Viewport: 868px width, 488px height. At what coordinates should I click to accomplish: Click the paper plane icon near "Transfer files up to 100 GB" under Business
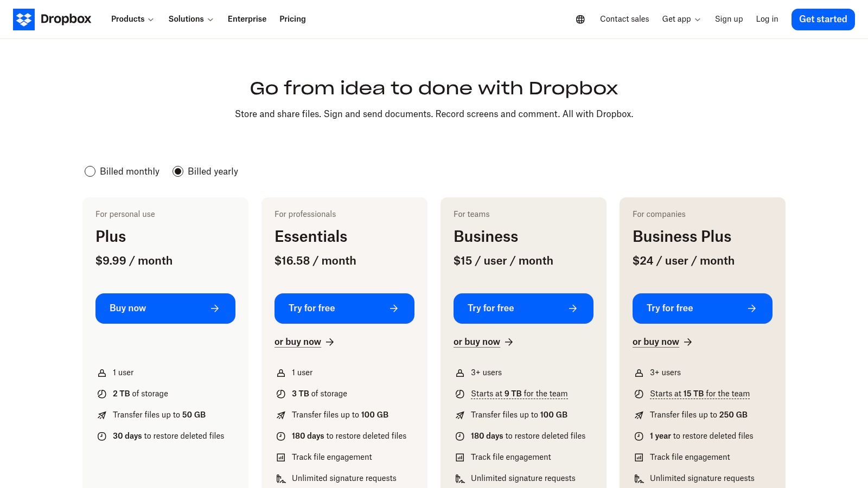click(459, 415)
